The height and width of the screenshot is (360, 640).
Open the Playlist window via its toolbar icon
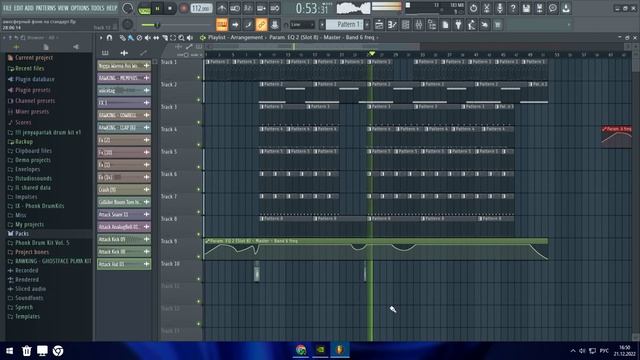point(379,25)
